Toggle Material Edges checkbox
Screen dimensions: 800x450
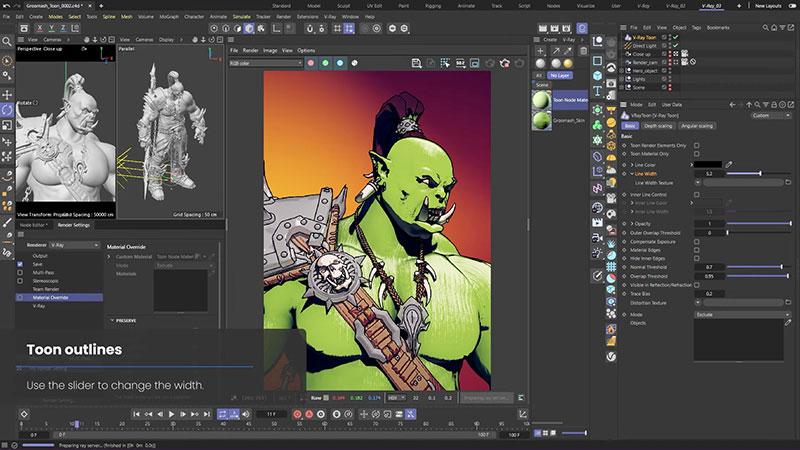(x=696, y=250)
